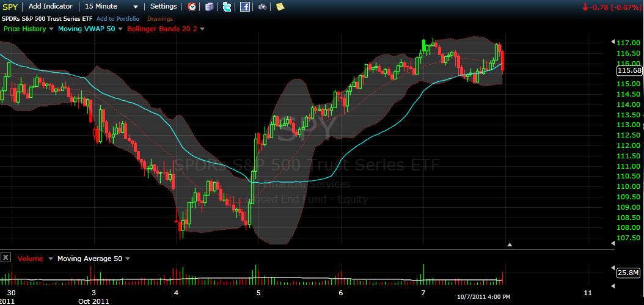Click the 114.00 price axis label
644x305 pixels.
tap(628, 105)
